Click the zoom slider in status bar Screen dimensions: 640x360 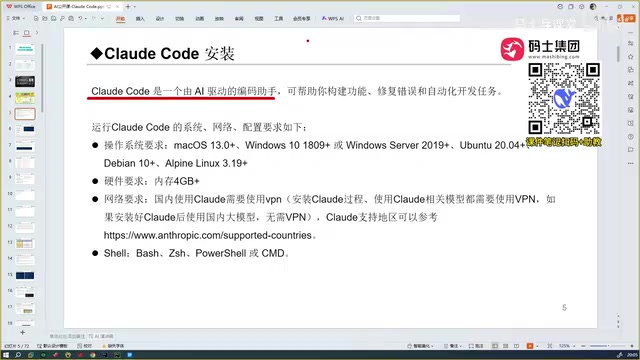607,346
